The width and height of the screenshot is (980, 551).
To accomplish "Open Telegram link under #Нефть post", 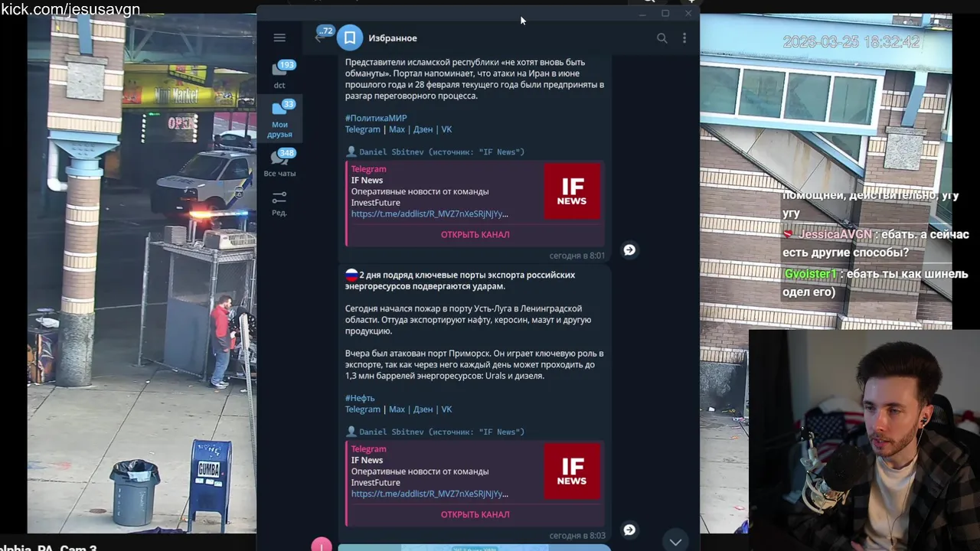I will pos(363,409).
